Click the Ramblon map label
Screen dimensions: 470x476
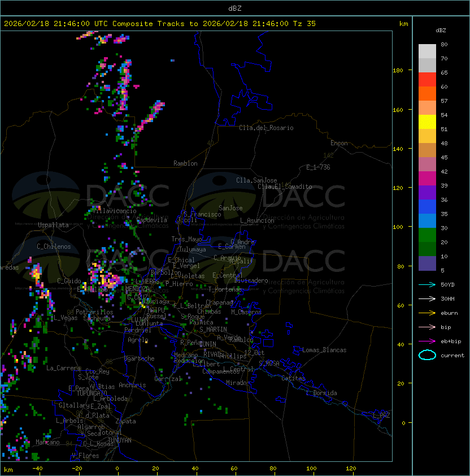click(x=185, y=163)
